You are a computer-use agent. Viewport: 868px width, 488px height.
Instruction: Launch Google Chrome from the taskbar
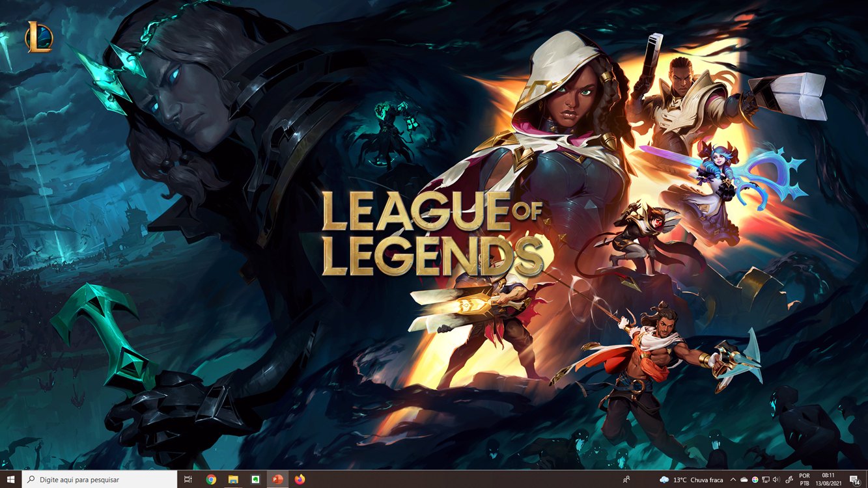[211, 480]
